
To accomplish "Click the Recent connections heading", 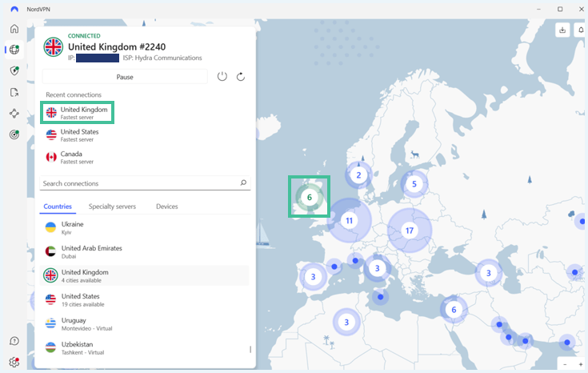I will pyautogui.click(x=74, y=94).
